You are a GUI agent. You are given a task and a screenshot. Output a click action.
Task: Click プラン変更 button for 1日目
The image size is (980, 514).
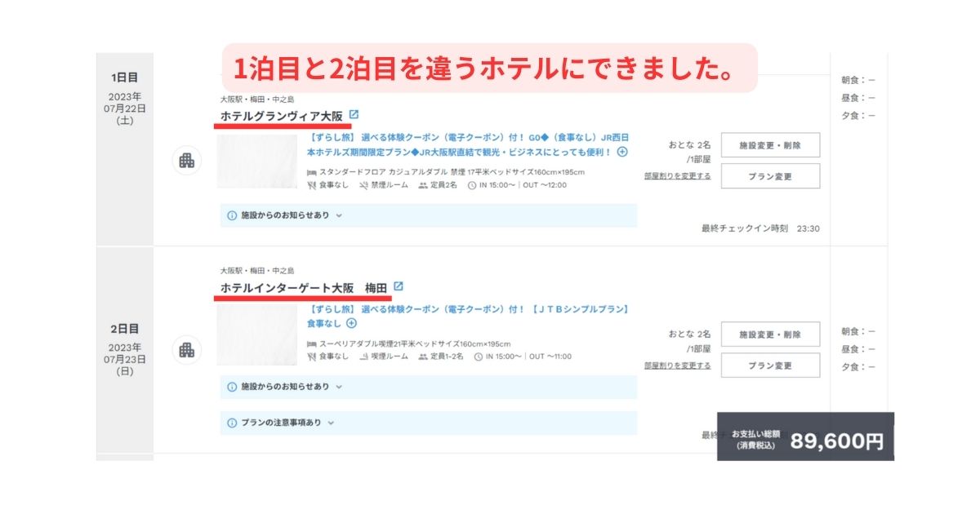click(770, 176)
